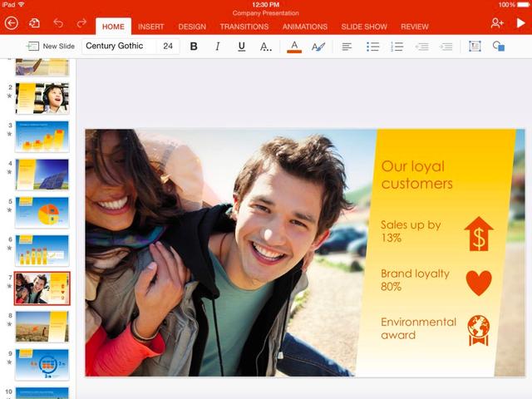
Task: Toggle underline formatting
Action: pyautogui.click(x=241, y=47)
